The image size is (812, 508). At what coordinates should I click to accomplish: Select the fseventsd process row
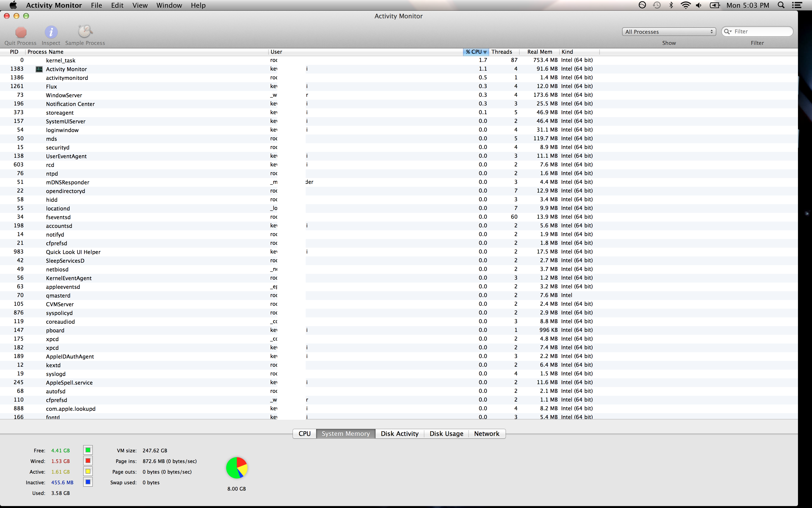pyautogui.click(x=399, y=217)
